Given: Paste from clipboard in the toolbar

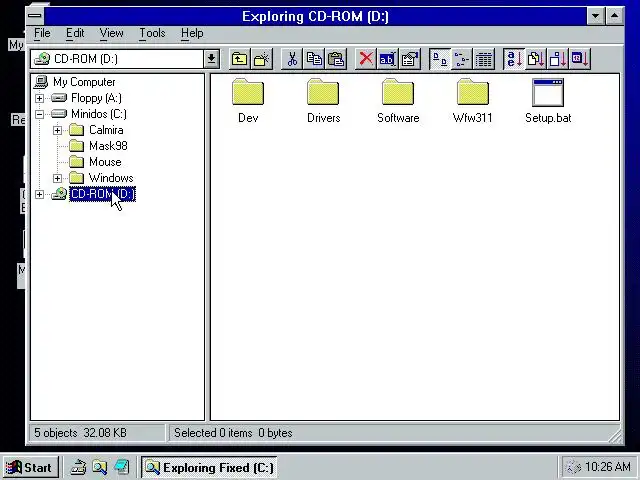Looking at the screenshot, I should tap(336, 60).
